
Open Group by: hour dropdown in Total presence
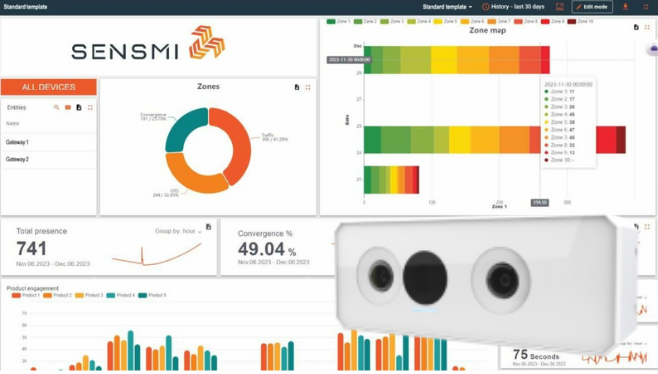pos(178,231)
